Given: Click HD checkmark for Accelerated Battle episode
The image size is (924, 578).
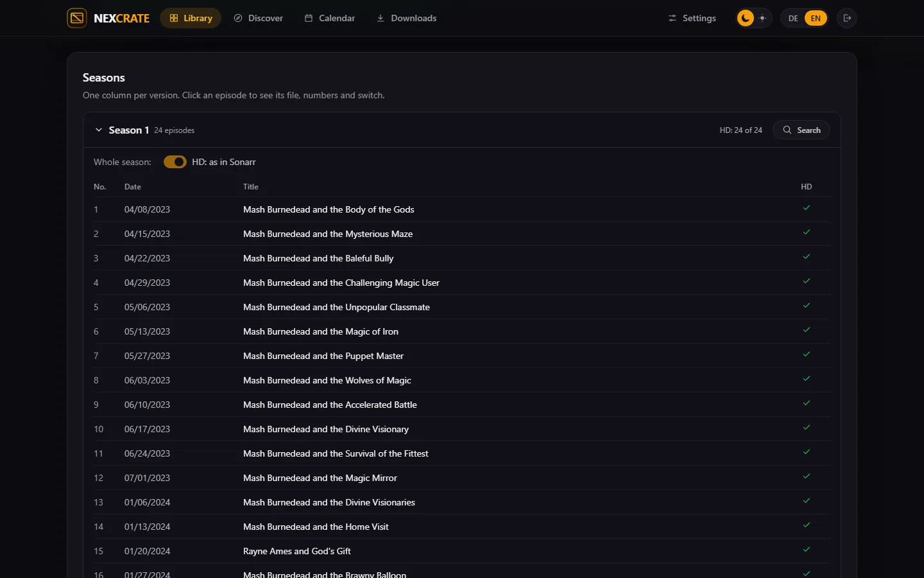Looking at the screenshot, I should (807, 403).
